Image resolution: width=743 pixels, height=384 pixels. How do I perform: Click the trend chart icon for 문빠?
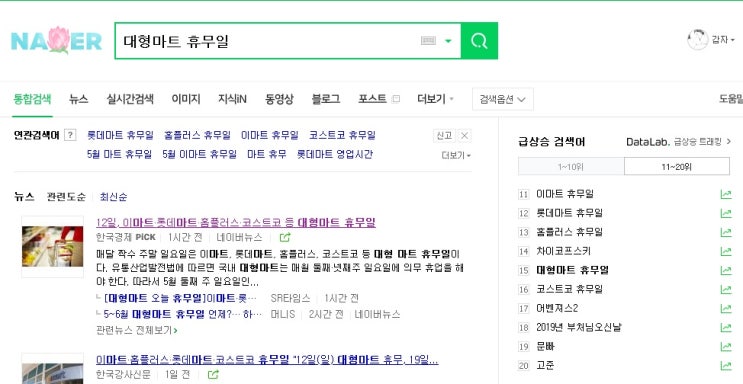point(725,346)
